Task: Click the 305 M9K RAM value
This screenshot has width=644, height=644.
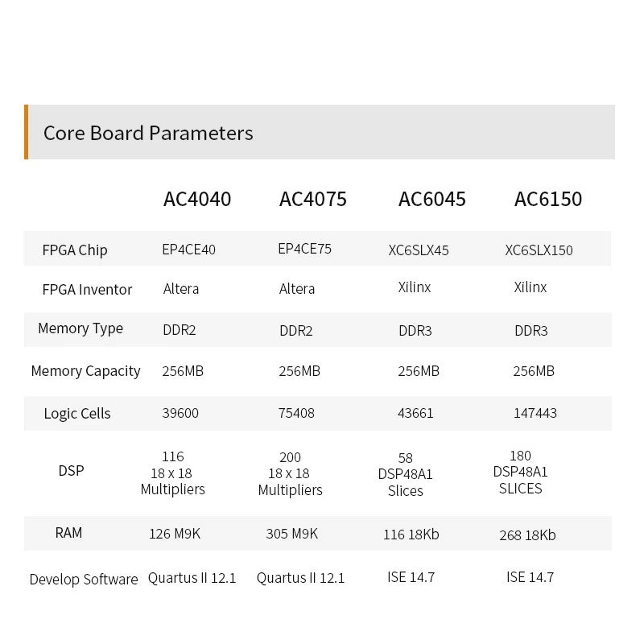Action: point(292,534)
